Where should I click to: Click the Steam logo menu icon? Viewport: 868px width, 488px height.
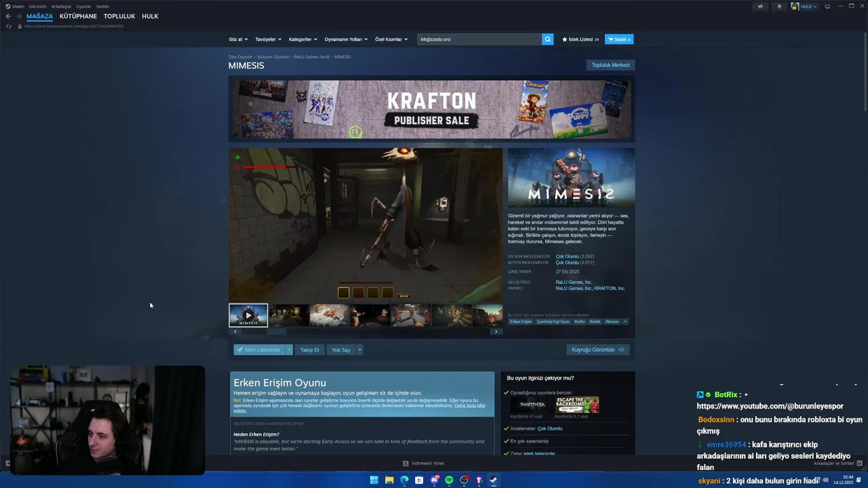[7, 6]
